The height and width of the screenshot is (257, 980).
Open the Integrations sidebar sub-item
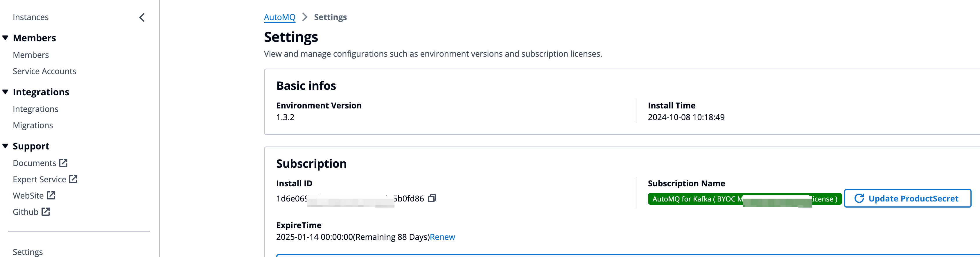35,109
